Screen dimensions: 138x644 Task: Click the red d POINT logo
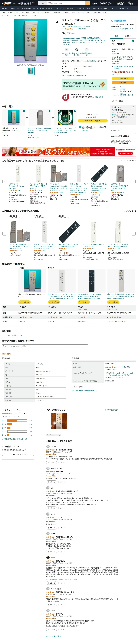click(66, 97)
